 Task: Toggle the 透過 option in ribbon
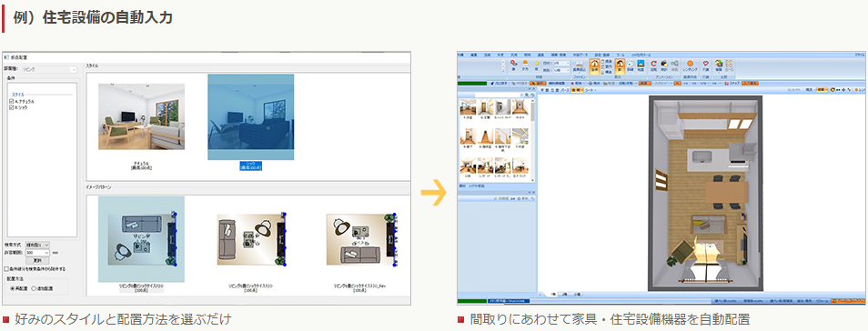point(606,62)
